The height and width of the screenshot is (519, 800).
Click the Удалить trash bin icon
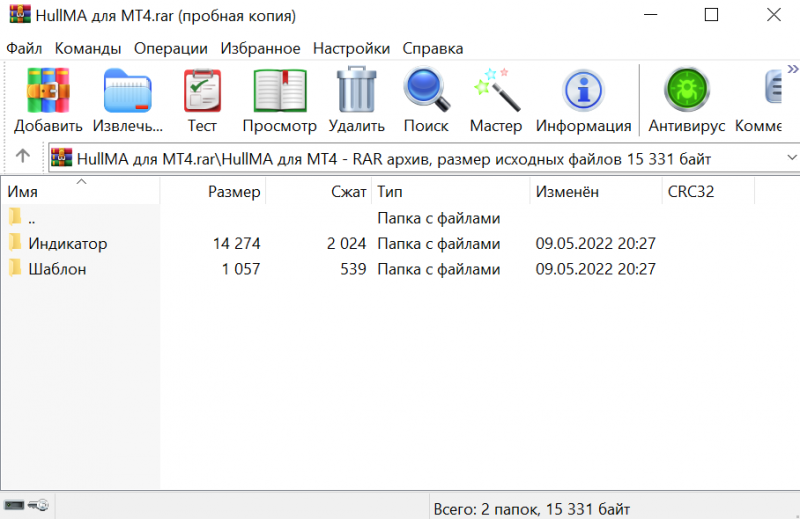pos(356,89)
